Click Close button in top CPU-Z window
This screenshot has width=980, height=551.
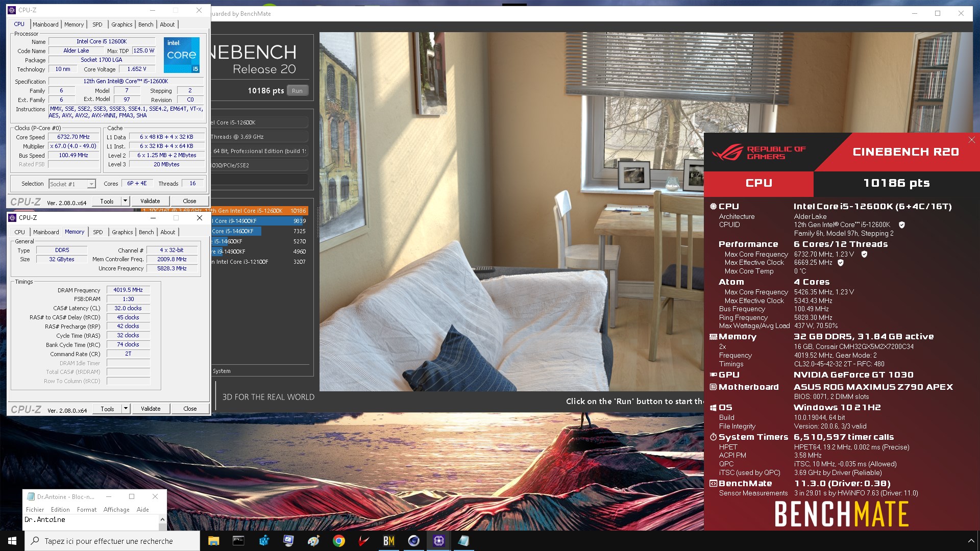coord(189,201)
